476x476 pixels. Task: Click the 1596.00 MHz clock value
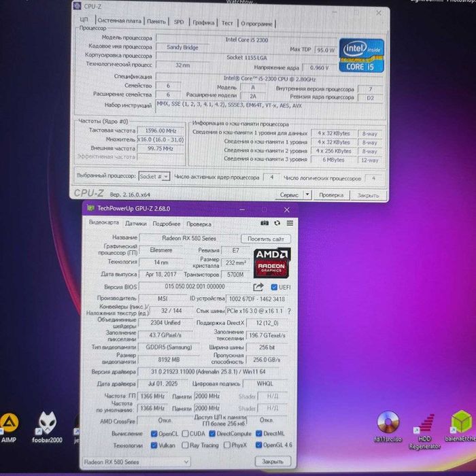pyautogui.click(x=160, y=131)
